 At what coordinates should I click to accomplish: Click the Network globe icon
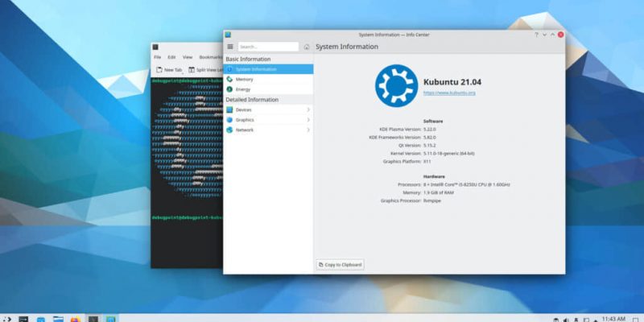click(x=229, y=130)
